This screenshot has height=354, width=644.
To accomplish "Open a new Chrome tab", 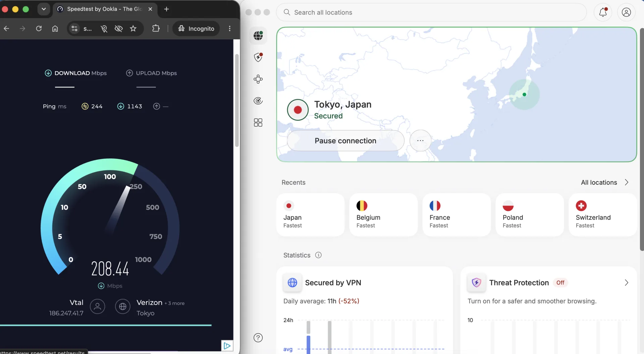I will pos(166,9).
